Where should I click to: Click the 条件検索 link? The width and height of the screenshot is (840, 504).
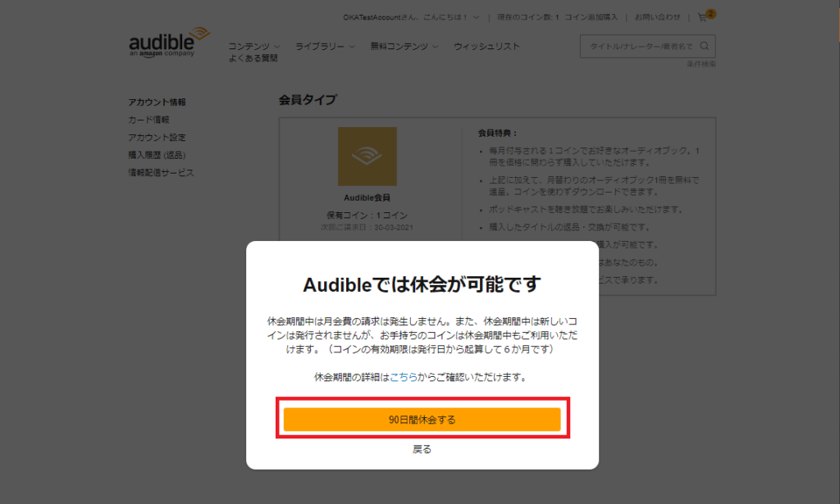coord(701,64)
